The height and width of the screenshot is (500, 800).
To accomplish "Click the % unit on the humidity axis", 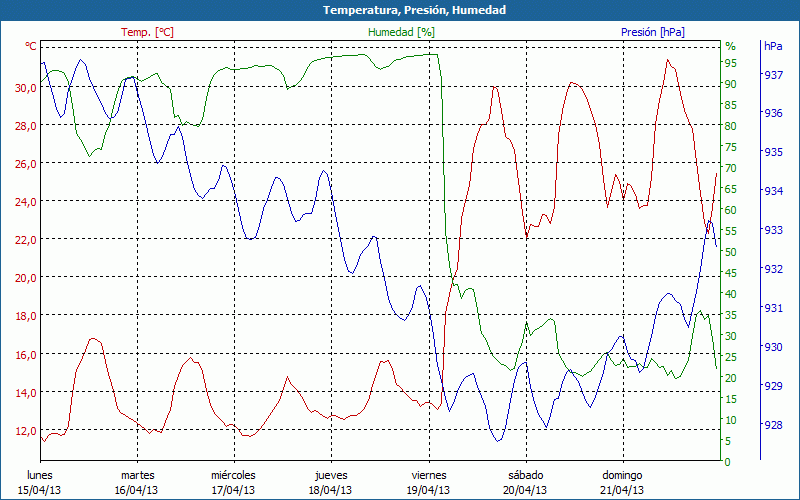I will pyautogui.click(x=730, y=47).
